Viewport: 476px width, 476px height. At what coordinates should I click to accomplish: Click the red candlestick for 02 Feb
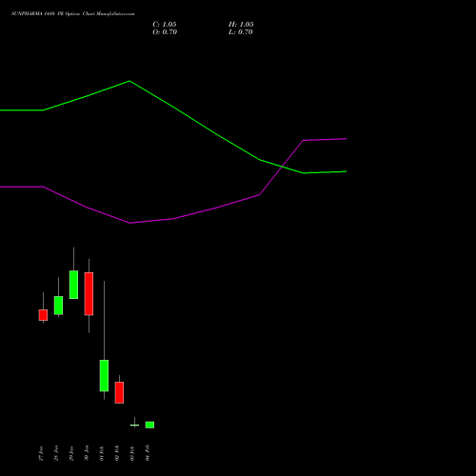[119, 392]
